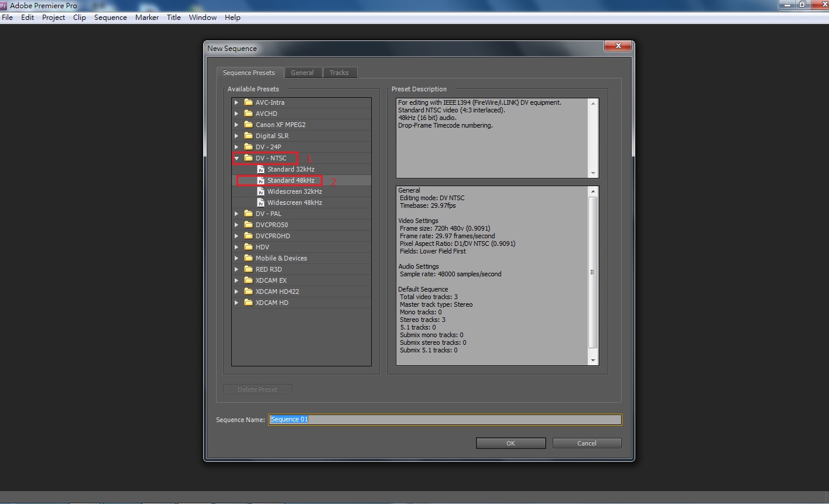This screenshot has height=504, width=829.
Task: Click the DV - NTSC folder icon
Action: coord(249,158)
